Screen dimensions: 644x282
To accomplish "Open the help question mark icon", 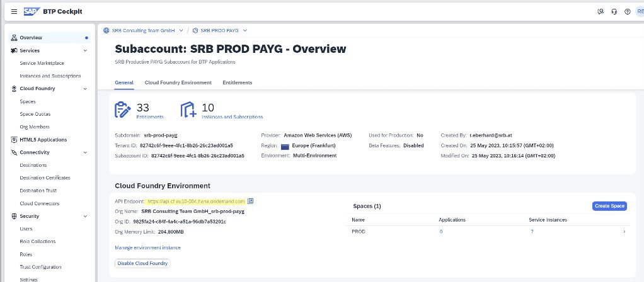I will [627, 11].
